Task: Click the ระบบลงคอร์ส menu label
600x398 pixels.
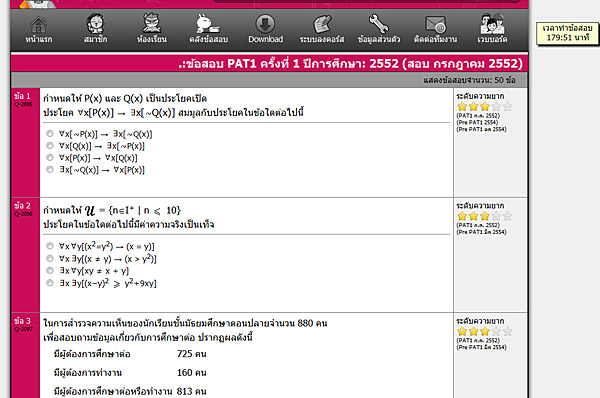Action: coord(322,39)
